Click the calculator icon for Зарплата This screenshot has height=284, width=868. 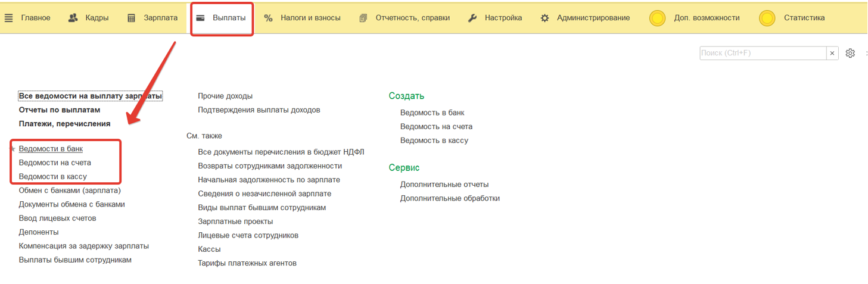tap(132, 18)
